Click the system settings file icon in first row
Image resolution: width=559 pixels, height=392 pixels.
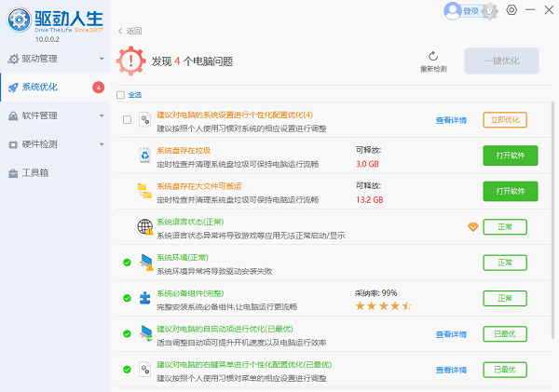[x=144, y=120]
